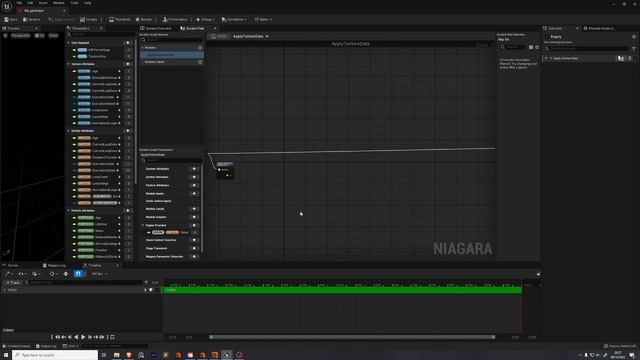Toggle the timeline loop button
This screenshot has height=360, width=640.
(112, 337)
